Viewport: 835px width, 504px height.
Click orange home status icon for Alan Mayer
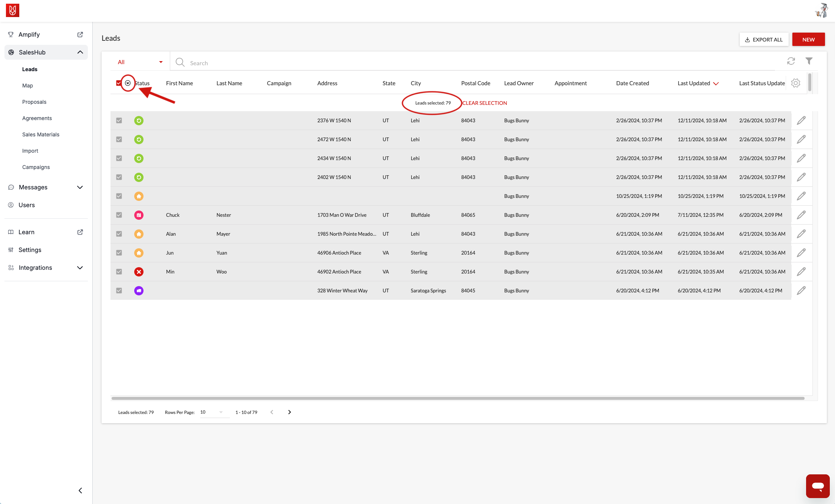point(139,234)
